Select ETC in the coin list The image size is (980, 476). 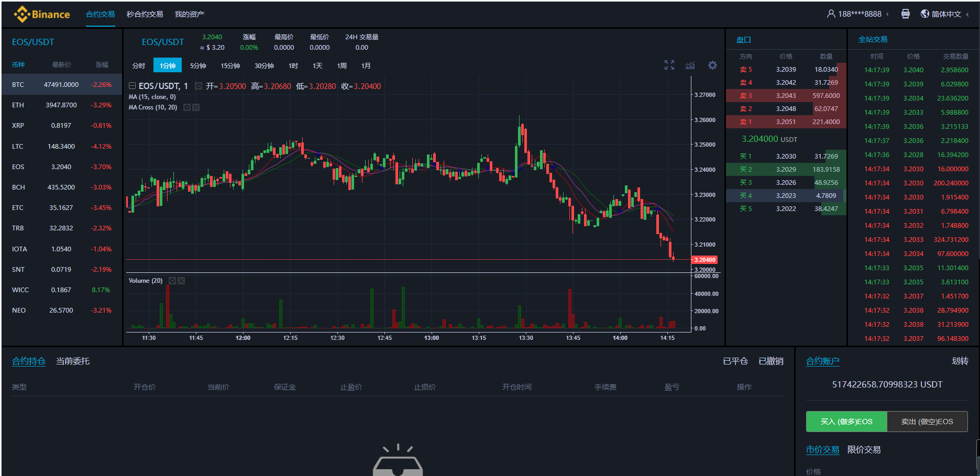tap(62, 208)
